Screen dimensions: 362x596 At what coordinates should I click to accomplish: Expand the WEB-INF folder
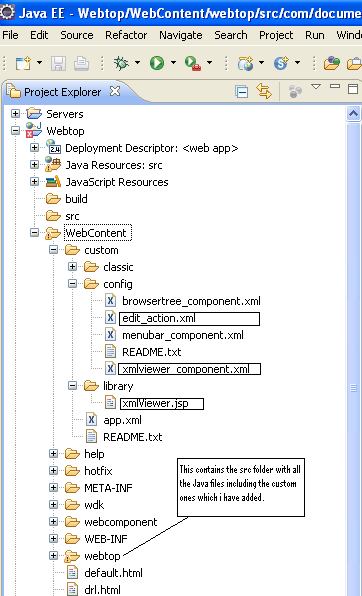point(53,539)
